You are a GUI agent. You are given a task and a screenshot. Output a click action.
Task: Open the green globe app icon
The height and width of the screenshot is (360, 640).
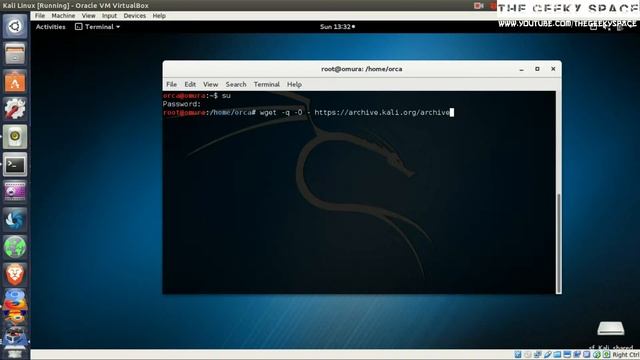(x=15, y=247)
